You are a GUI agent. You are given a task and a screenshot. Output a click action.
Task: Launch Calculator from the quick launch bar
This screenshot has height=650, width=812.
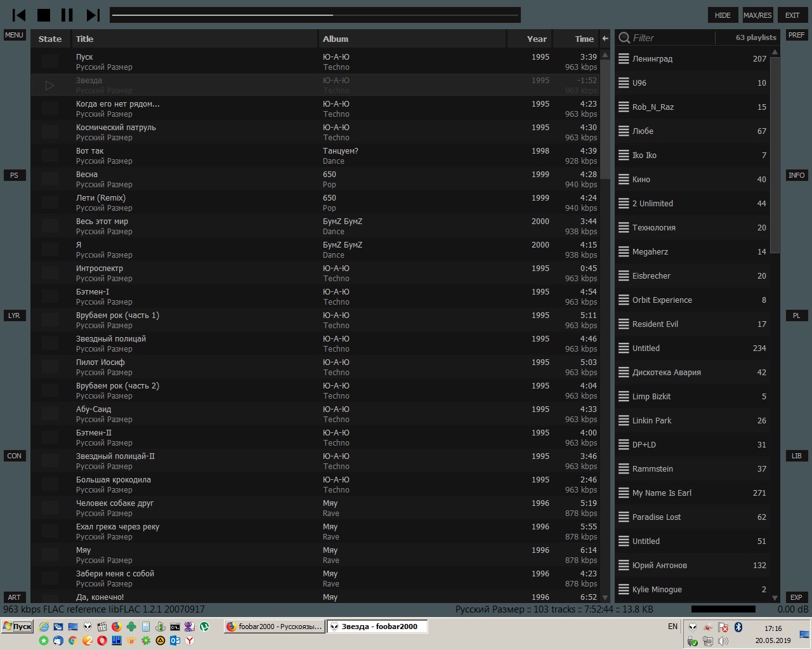(146, 627)
